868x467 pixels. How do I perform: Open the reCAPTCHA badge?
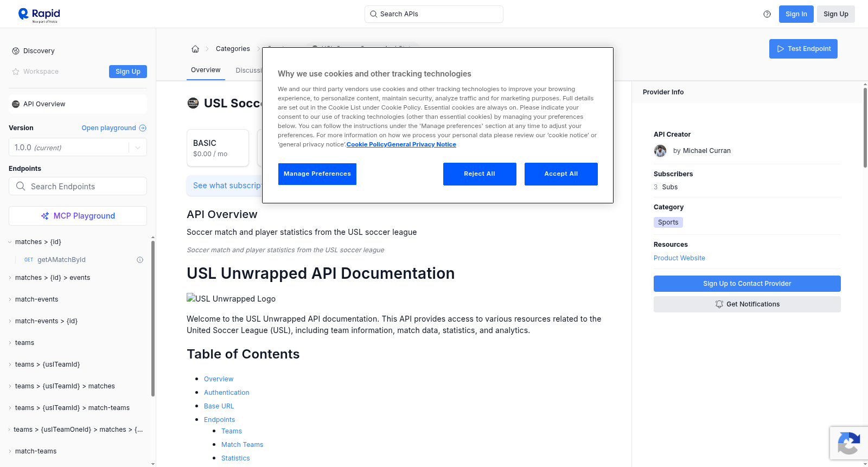[x=848, y=443]
